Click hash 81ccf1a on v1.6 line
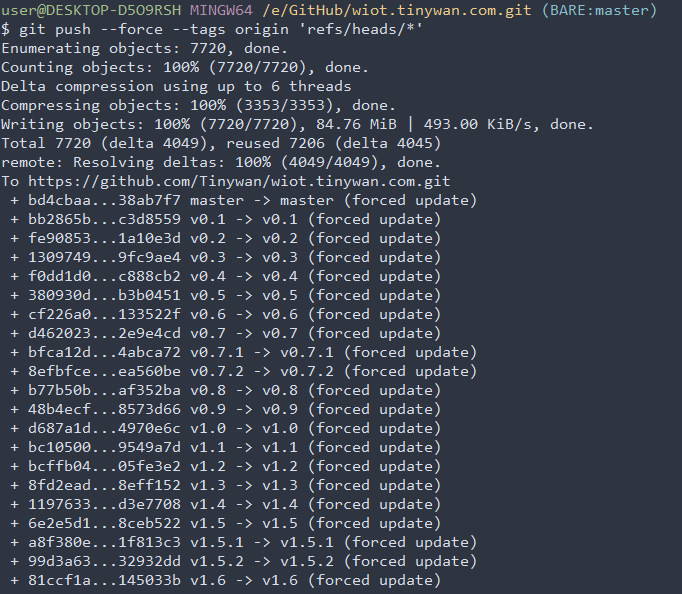Screen dimensions: 682x594 tap(60, 580)
